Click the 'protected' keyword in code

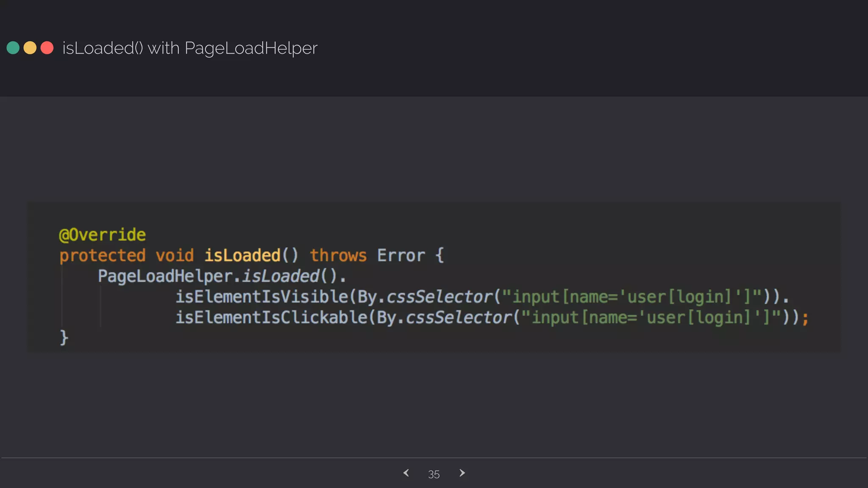click(102, 255)
